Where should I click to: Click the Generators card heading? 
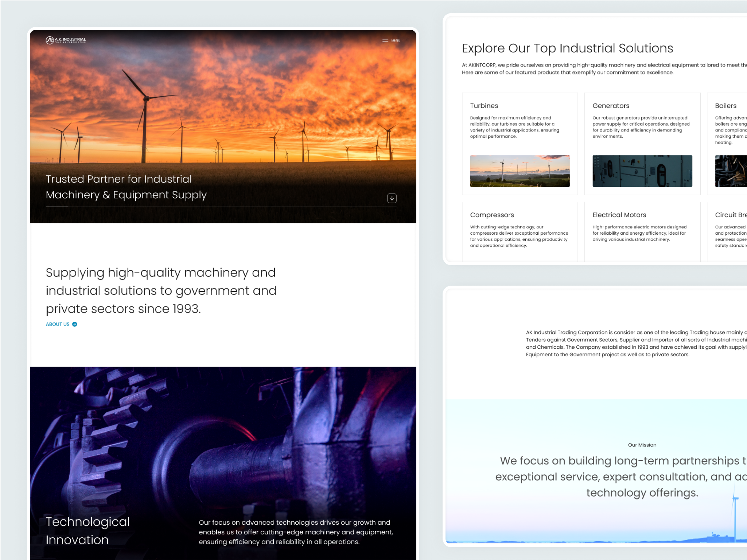click(x=611, y=106)
